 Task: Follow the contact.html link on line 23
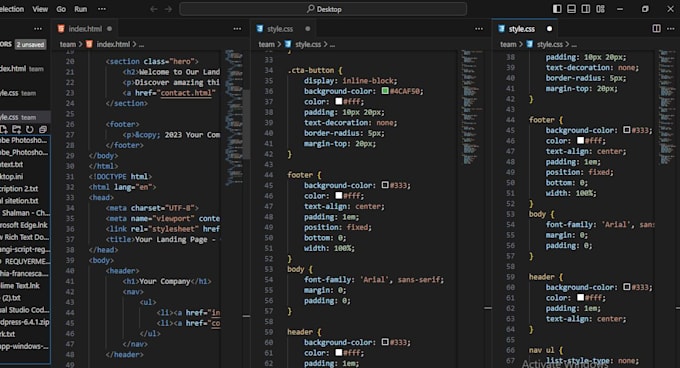pyautogui.click(x=186, y=93)
